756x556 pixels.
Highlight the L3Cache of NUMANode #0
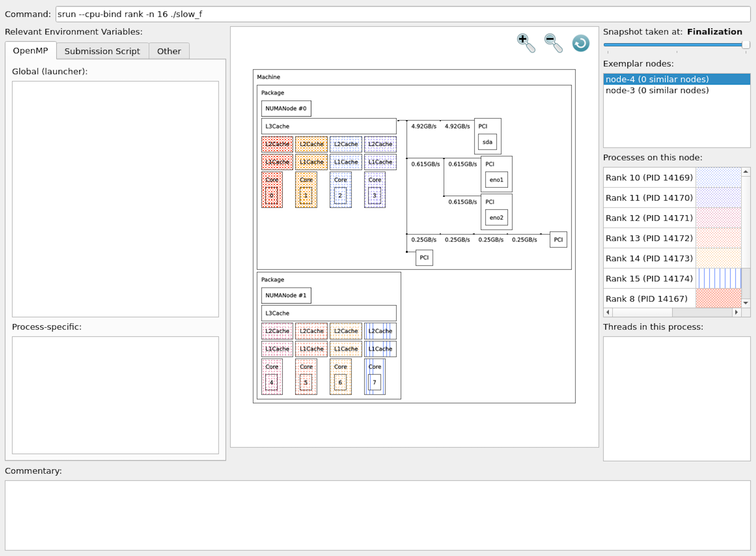329,126
